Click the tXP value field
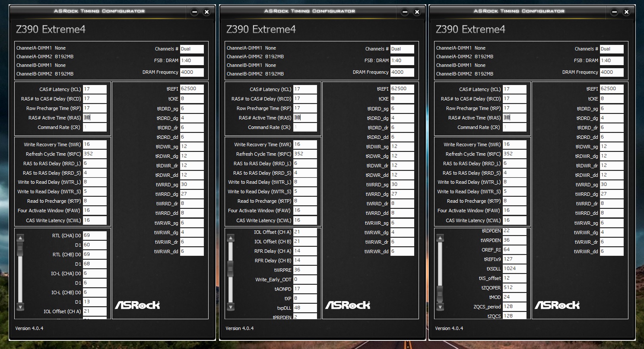This screenshot has width=644, height=349. (x=305, y=299)
